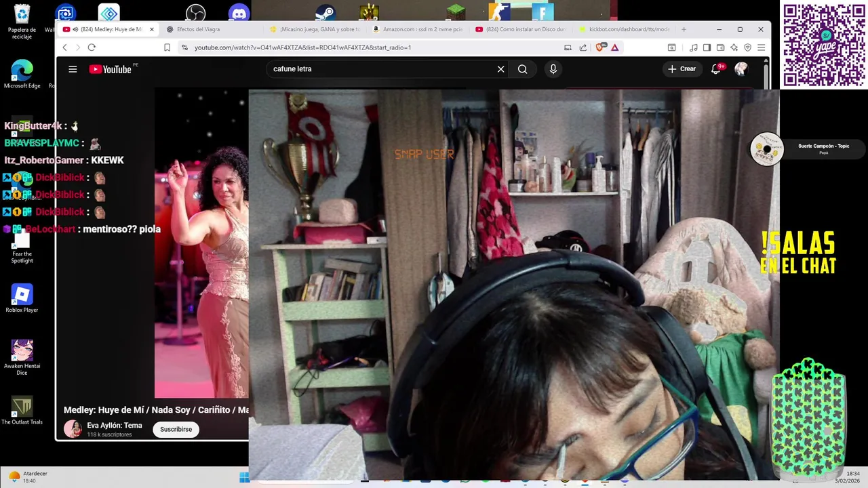Viewport: 868px width, 488px height.
Task: Clear the search text with the X icon
Action: pos(500,69)
